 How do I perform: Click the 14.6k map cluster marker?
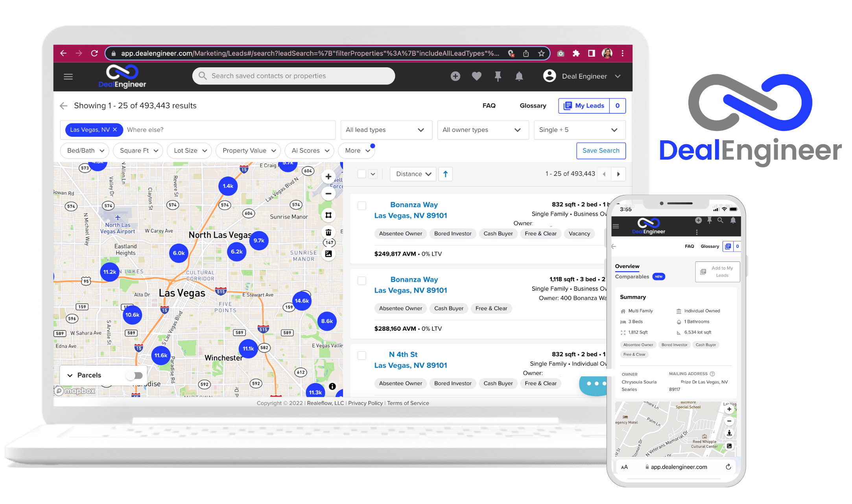click(x=302, y=301)
